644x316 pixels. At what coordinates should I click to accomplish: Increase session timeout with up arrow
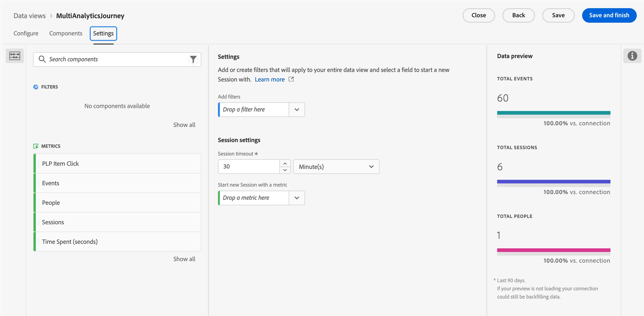[x=285, y=163]
